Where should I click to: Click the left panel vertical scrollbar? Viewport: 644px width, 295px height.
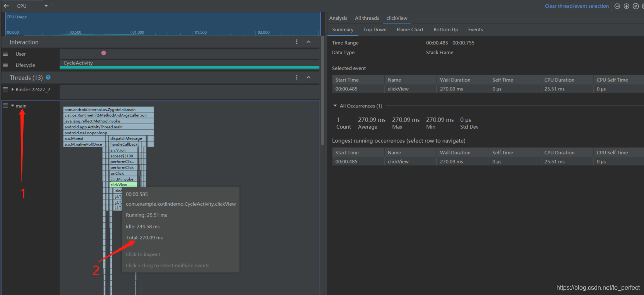point(322,90)
